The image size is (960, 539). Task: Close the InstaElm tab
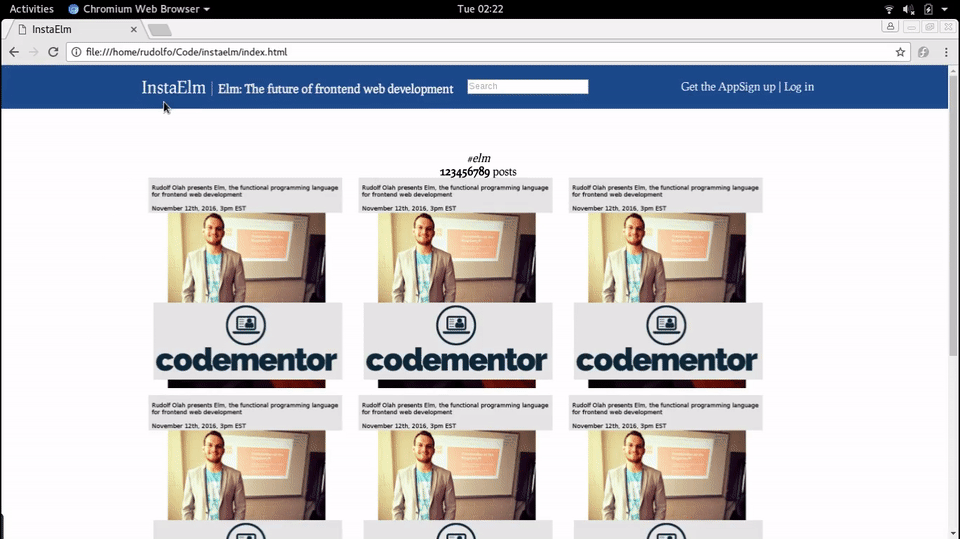pyautogui.click(x=133, y=29)
